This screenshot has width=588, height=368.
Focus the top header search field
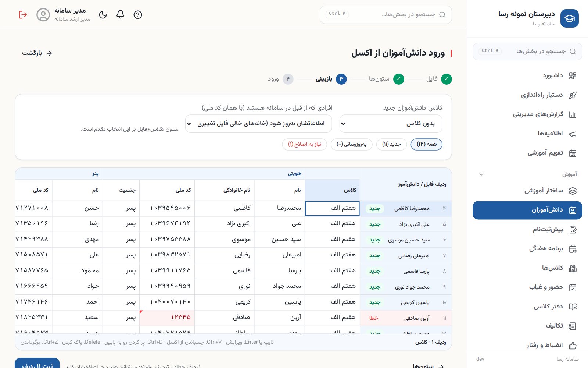[386, 15]
